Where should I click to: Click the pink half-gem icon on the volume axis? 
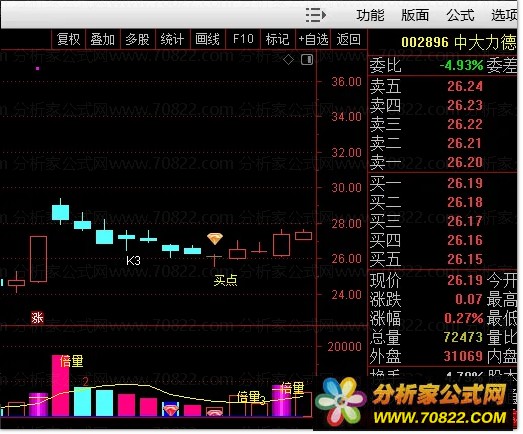pos(215,412)
